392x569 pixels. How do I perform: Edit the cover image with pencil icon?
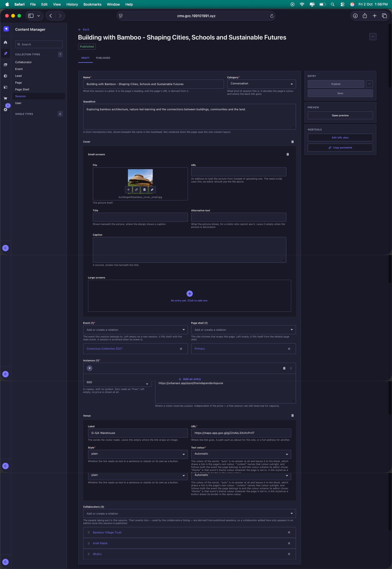152,190
